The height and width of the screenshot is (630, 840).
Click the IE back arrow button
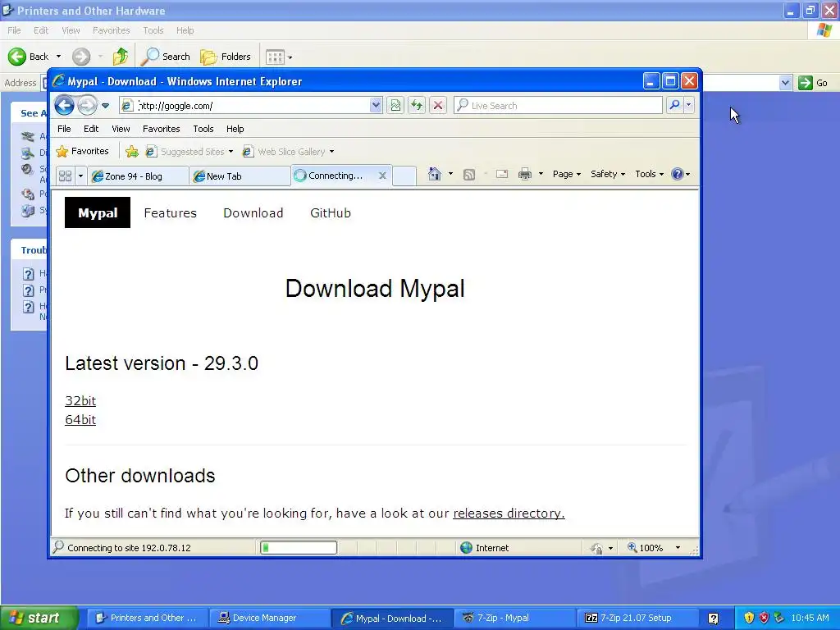click(x=64, y=106)
